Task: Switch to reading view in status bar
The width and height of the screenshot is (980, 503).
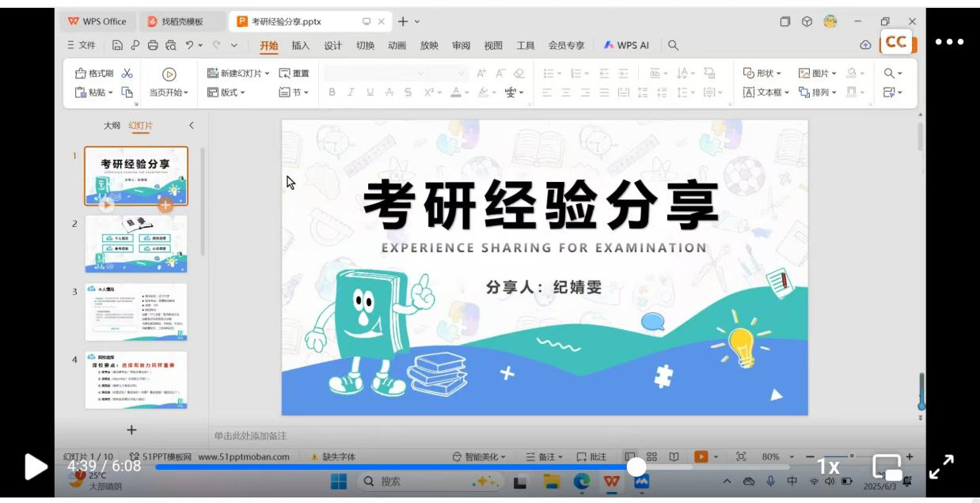Action: pyautogui.click(x=674, y=457)
